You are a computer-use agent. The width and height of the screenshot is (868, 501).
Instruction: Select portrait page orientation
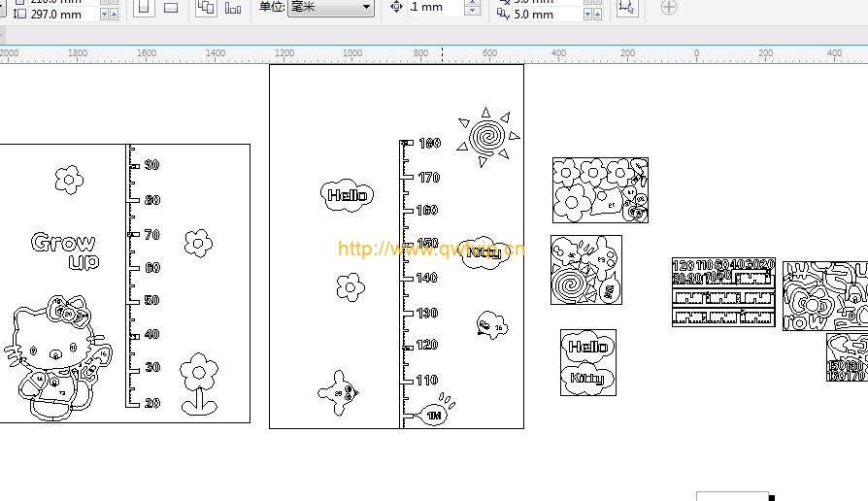tap(144, 8)
